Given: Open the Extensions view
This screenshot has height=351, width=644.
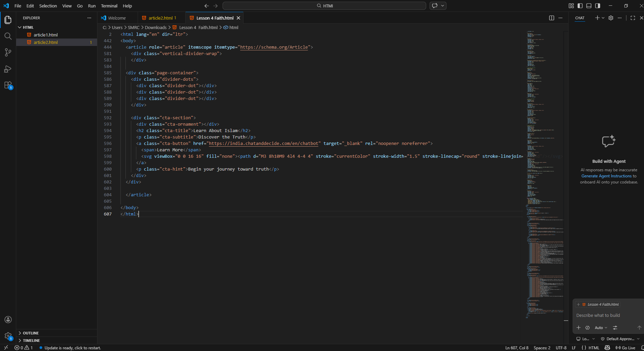Looking at the screenshot, I should point(8,85).
